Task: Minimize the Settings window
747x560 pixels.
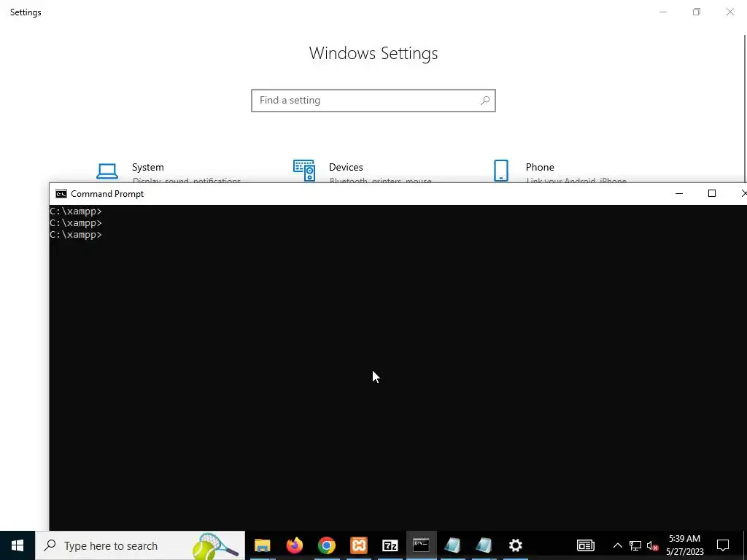Action: pyautogui.click(x=662, y=12)
